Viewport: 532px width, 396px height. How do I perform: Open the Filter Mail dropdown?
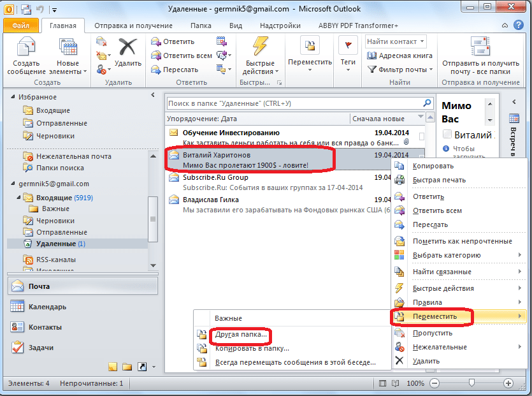401,70
